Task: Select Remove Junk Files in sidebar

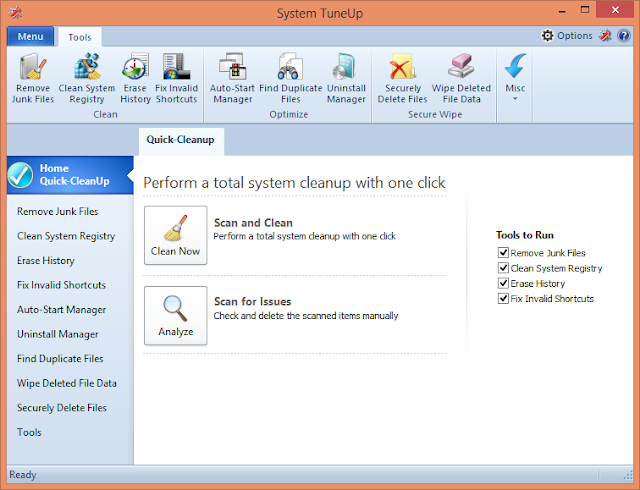Action: tap(58, 212)
